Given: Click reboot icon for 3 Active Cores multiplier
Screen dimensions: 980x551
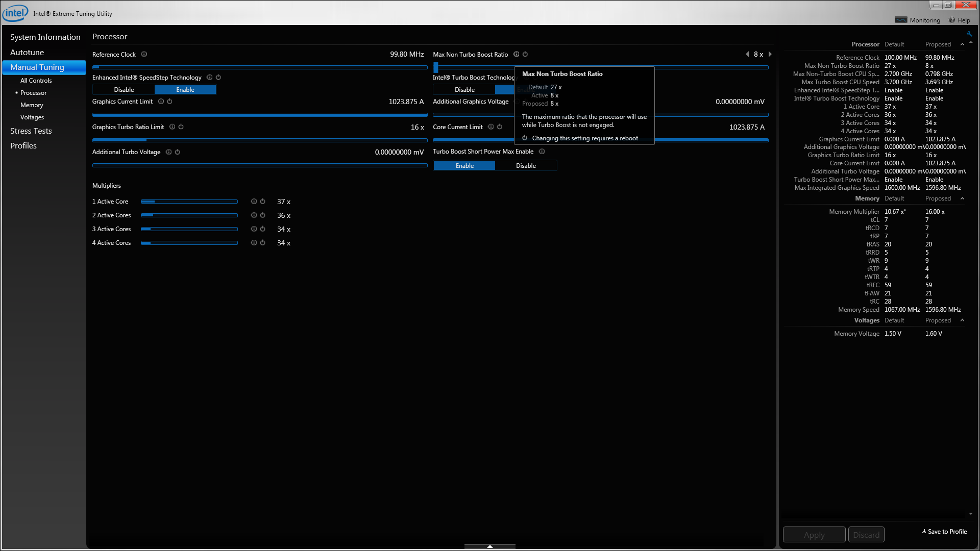Looking at the screenshot, I should tap(263, 229).
